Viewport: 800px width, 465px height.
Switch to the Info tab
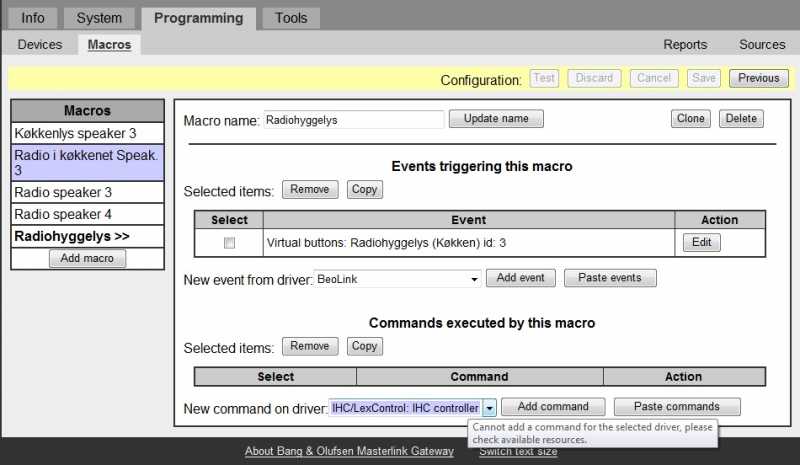click(33, 18)
